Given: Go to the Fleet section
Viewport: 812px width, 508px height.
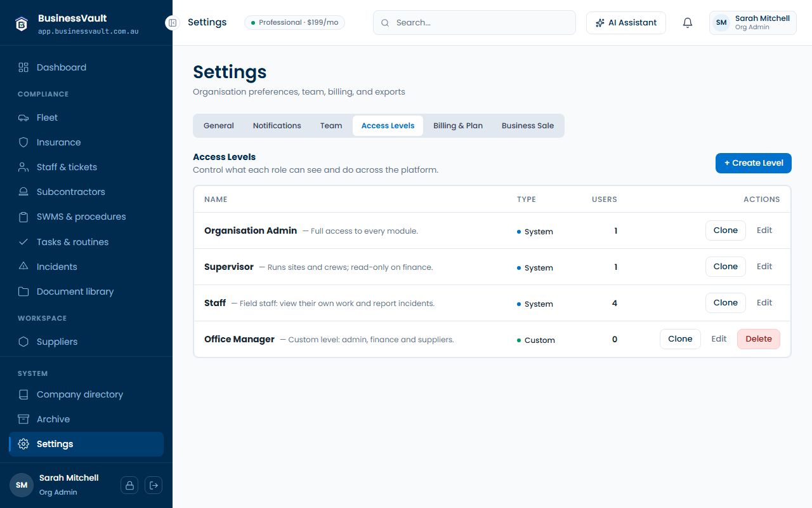Looking at the screenshot, I should [86, 117].
